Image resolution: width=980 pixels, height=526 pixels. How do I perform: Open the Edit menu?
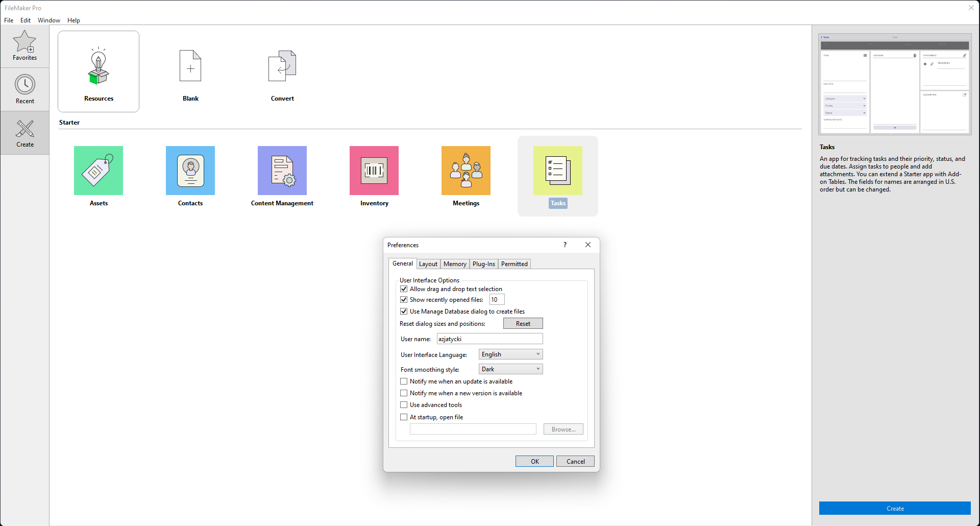[26, 20]
